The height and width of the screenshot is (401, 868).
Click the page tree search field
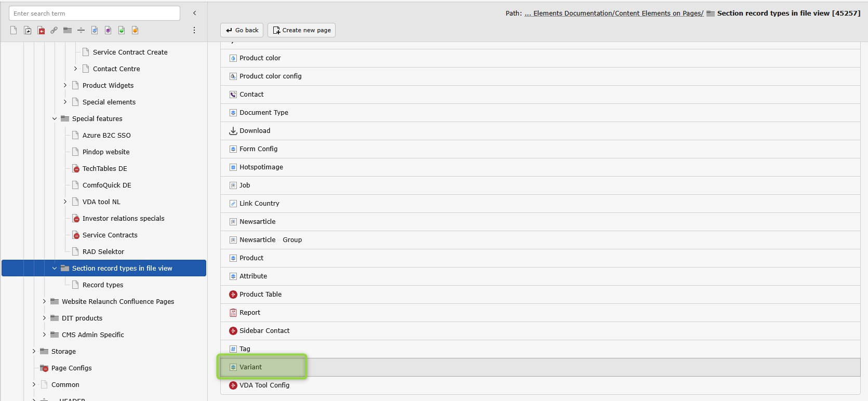[x=95, y=14]
